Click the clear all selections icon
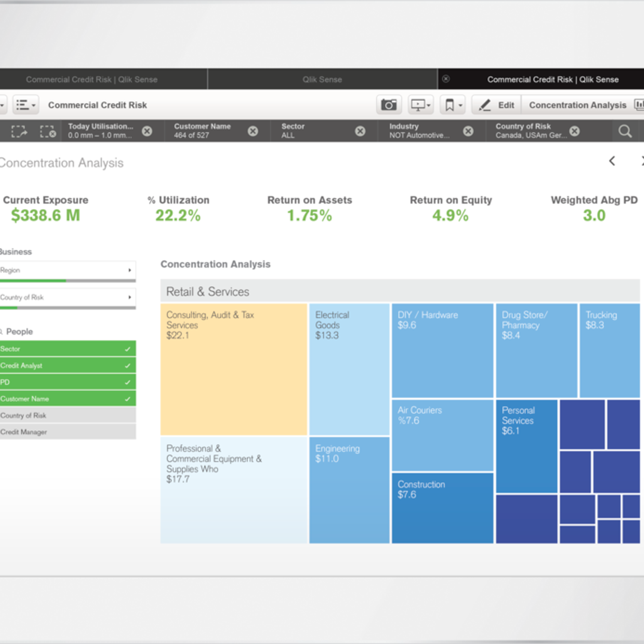 [47, 131]
